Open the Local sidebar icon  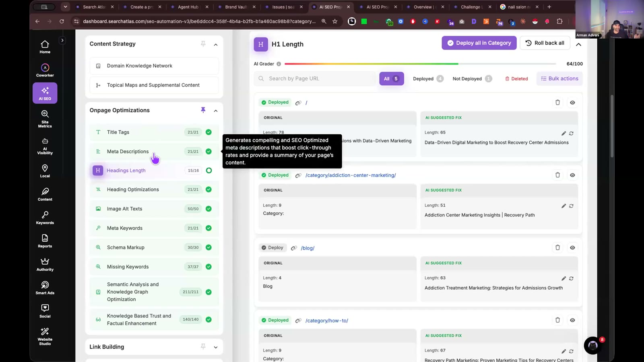pos(45,171)
